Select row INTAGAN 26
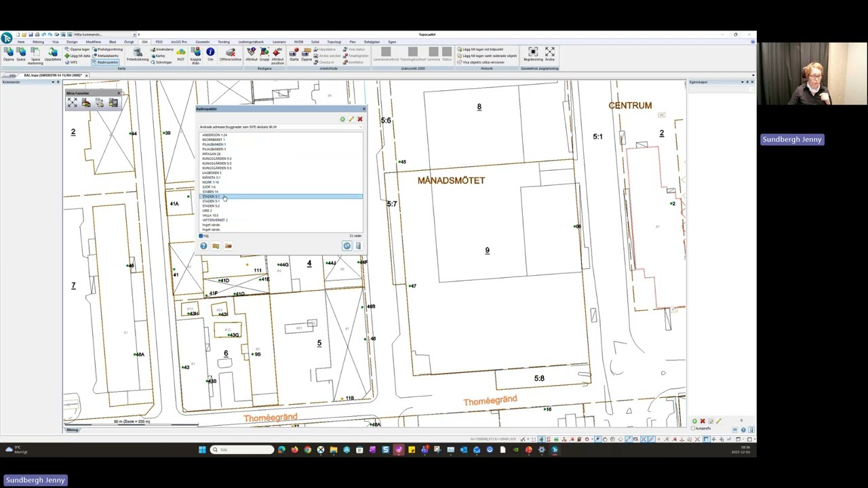Screen dimensions: 868x488 click(281, 154)
